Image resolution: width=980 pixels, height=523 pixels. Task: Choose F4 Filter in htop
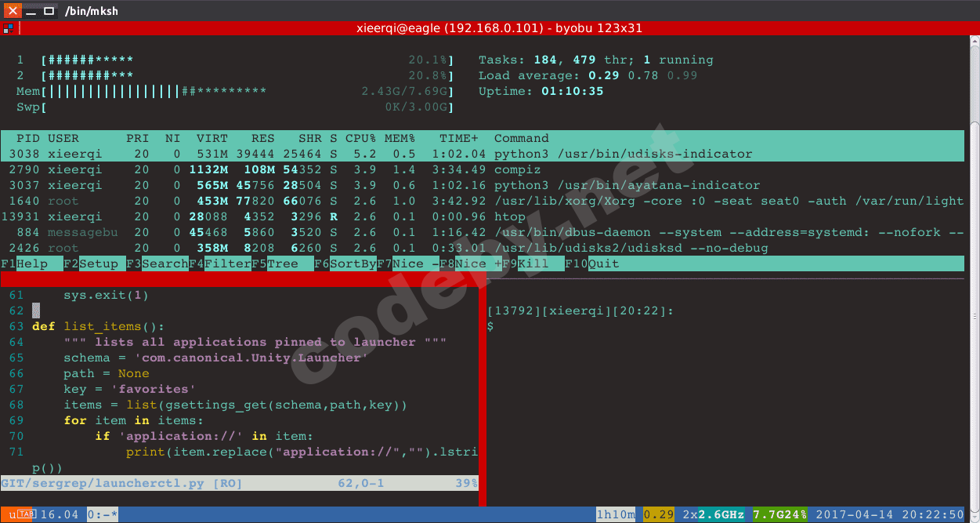[219, 263]
